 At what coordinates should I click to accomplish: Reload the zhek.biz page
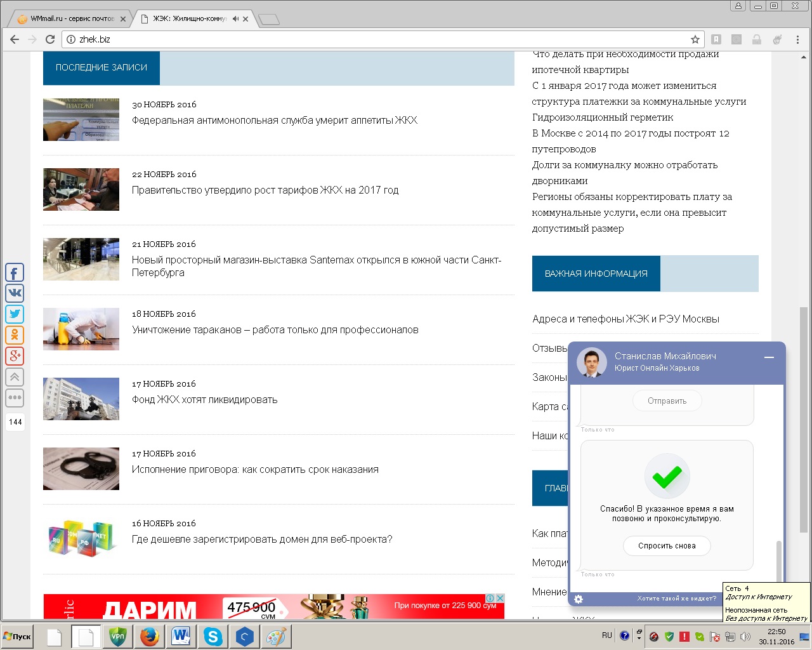click(x=50, y=39)
